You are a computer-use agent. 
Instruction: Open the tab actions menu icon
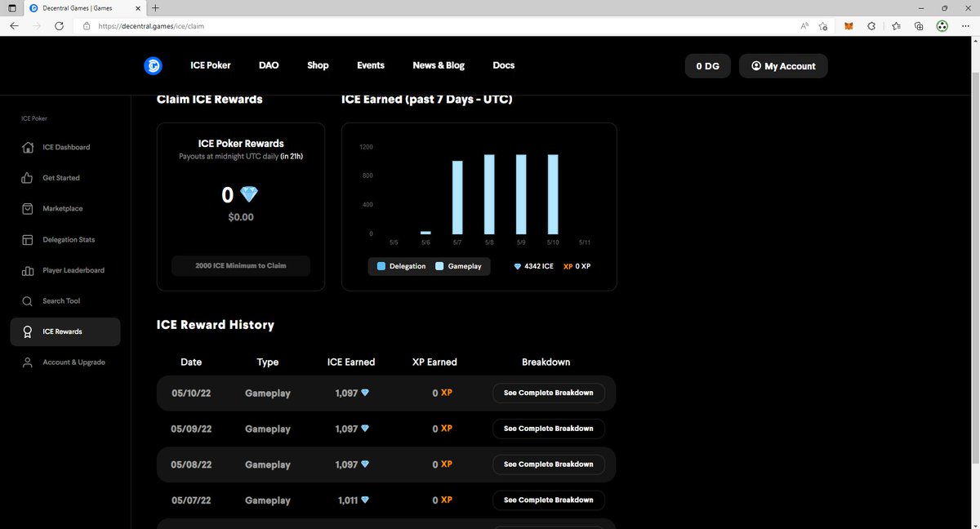coord(11,7)
